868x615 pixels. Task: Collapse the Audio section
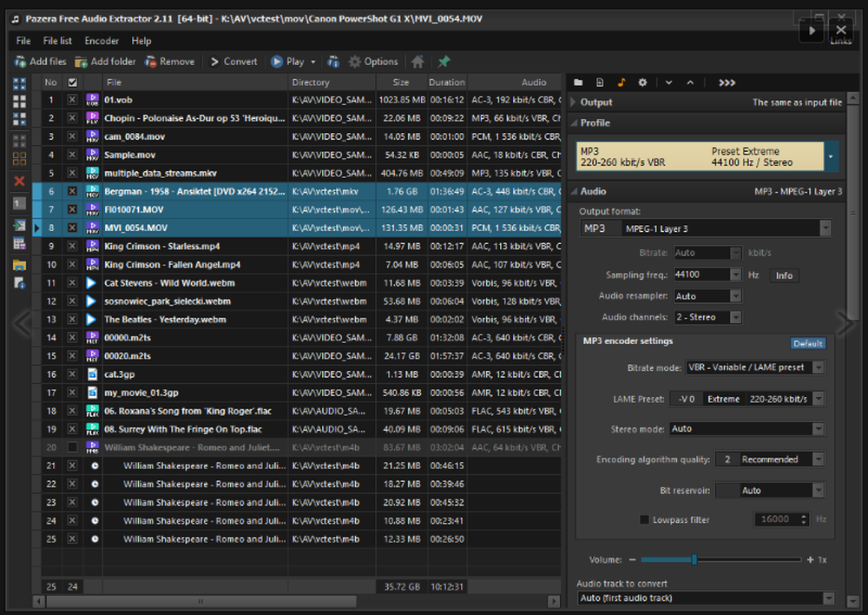[x=574, y=191]
